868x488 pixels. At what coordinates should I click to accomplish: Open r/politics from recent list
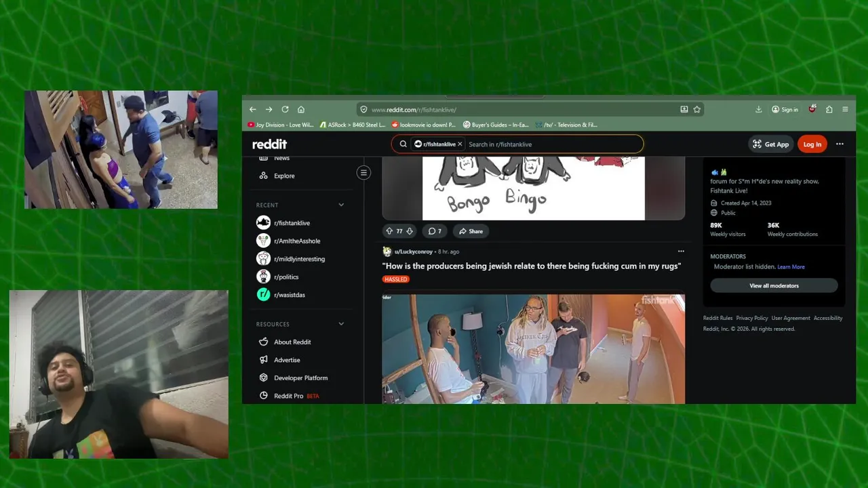click(286, 277)
